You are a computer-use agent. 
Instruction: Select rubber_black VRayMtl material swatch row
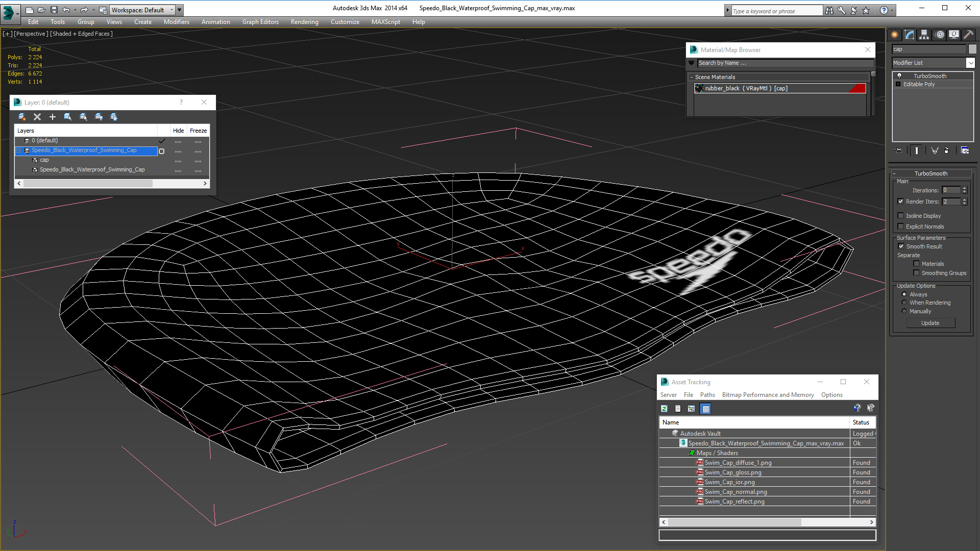coord(780,88)
